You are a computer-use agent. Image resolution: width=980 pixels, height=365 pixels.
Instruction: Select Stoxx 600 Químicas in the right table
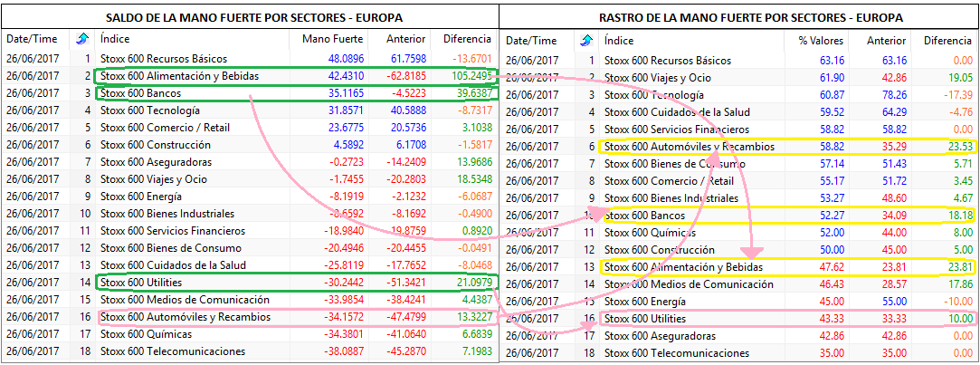pos(650,233)
